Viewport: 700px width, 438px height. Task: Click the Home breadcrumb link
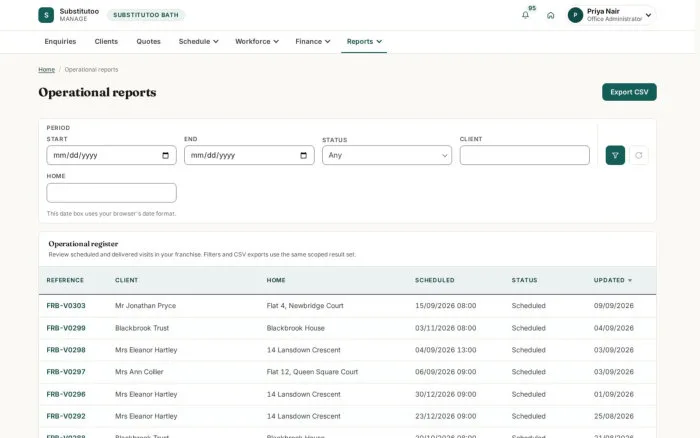[x=46, y=70]
